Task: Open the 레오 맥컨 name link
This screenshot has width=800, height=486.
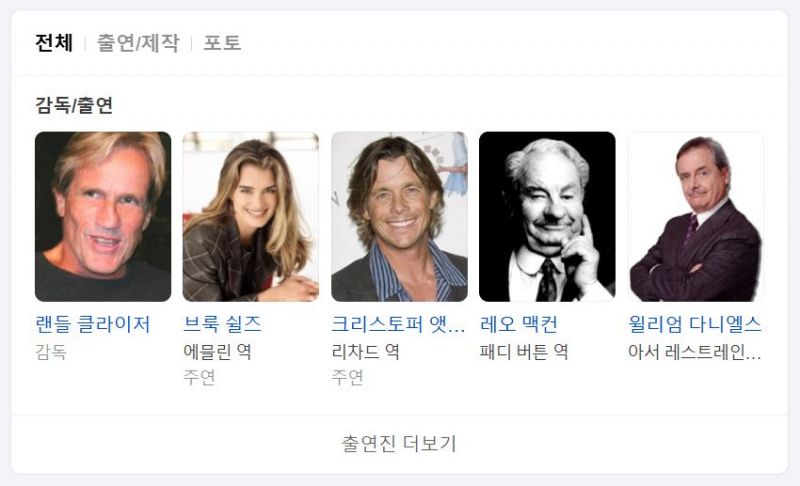Action: pos(519,324)
